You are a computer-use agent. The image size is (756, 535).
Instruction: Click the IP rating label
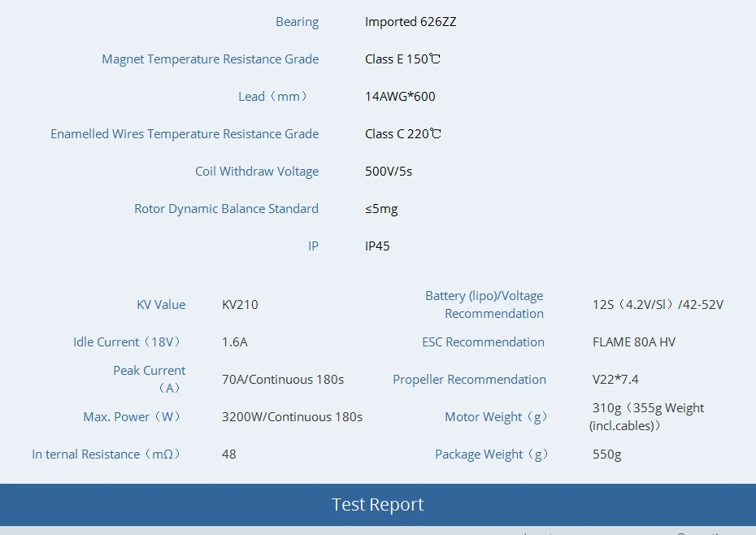click(313, 246)
